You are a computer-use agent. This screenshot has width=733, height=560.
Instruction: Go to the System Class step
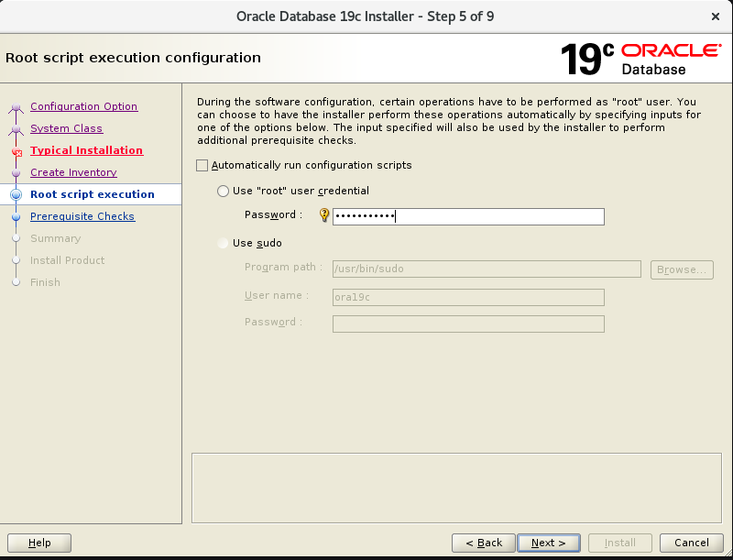click(66, 128)
